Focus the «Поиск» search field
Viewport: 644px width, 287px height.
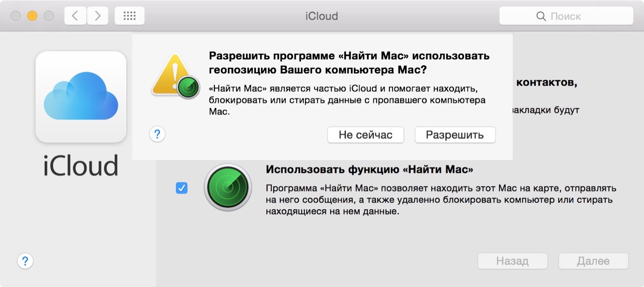pos(574,17)
